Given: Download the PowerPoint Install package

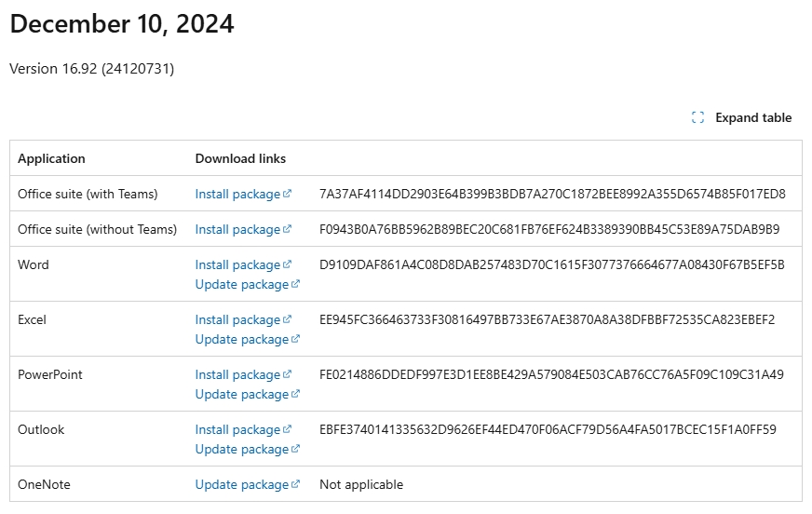Looking at the screenshot, I should point(237,374).
